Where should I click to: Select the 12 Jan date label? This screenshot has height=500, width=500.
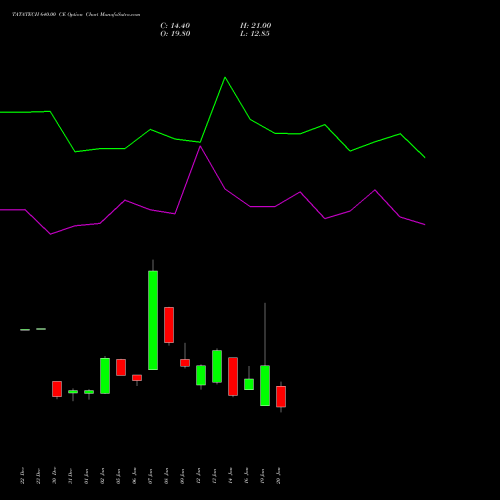point(198,476)
